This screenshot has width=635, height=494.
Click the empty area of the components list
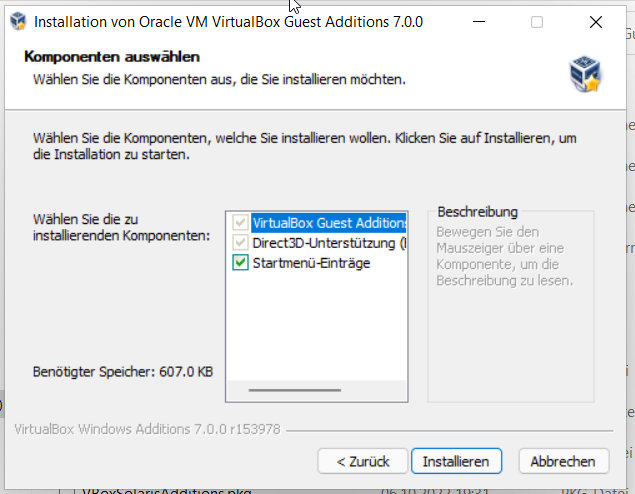pos(317,326)
